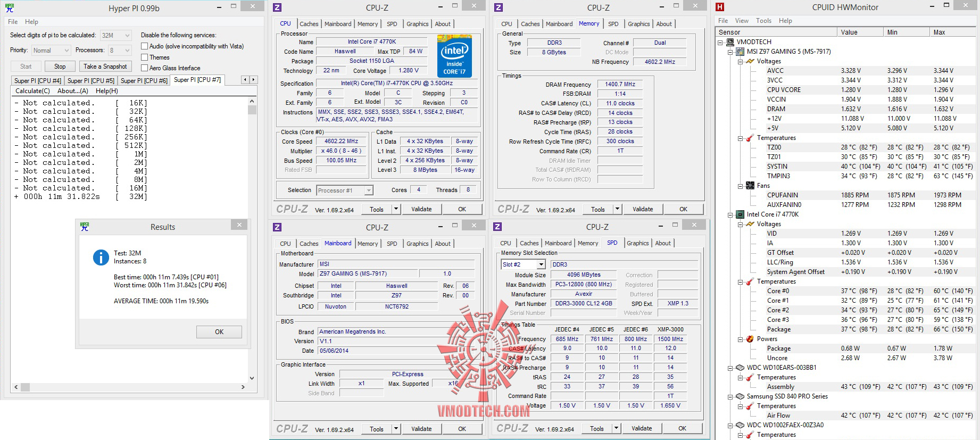980x440 pixels.
Task: Click the scroll-down arrow of Hyper PI output
Action: click(x=252, y=378)
